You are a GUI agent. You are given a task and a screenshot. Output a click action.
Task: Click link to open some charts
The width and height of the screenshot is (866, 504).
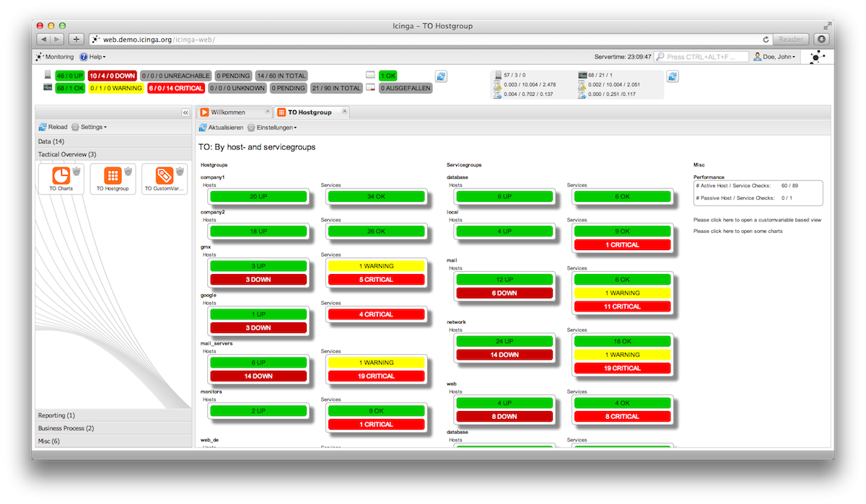coord(738,231)
